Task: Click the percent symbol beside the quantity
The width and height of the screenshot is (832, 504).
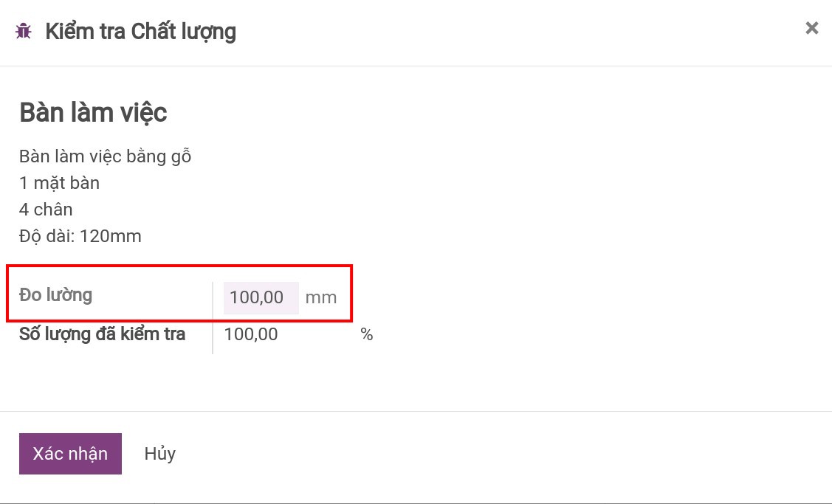Action: (x=367, y=335)
